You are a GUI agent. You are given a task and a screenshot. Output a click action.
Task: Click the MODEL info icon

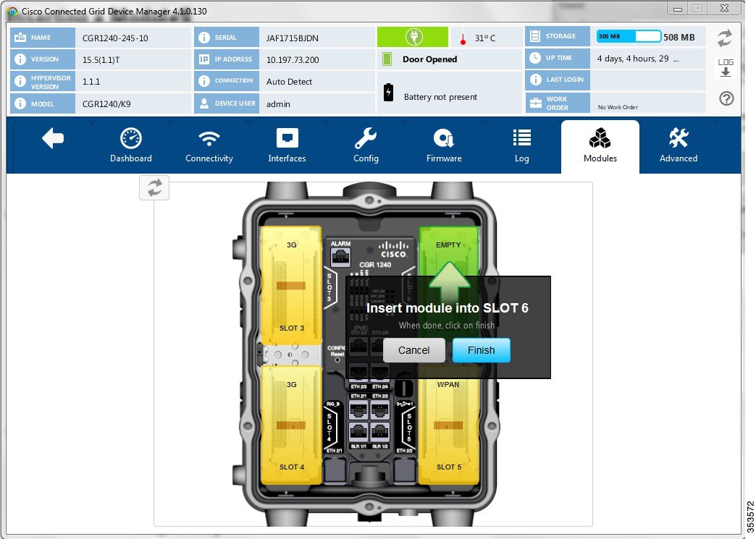(20, 103)
